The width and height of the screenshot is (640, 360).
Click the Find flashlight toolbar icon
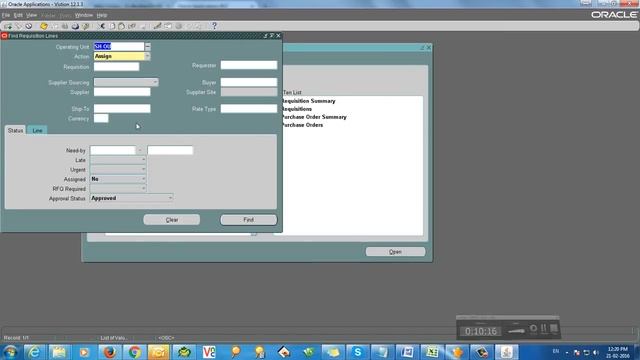click(18, 26)
